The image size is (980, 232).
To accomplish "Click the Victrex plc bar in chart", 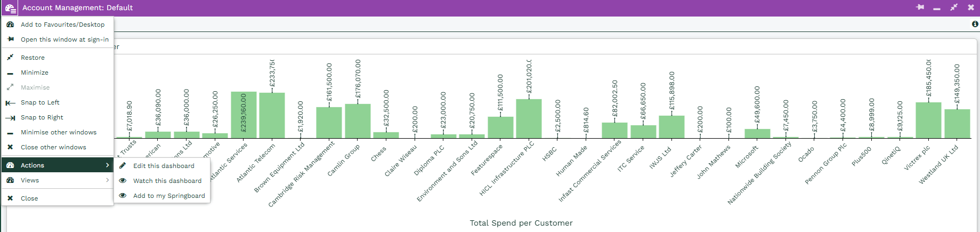I will click(x=928, y=120).
